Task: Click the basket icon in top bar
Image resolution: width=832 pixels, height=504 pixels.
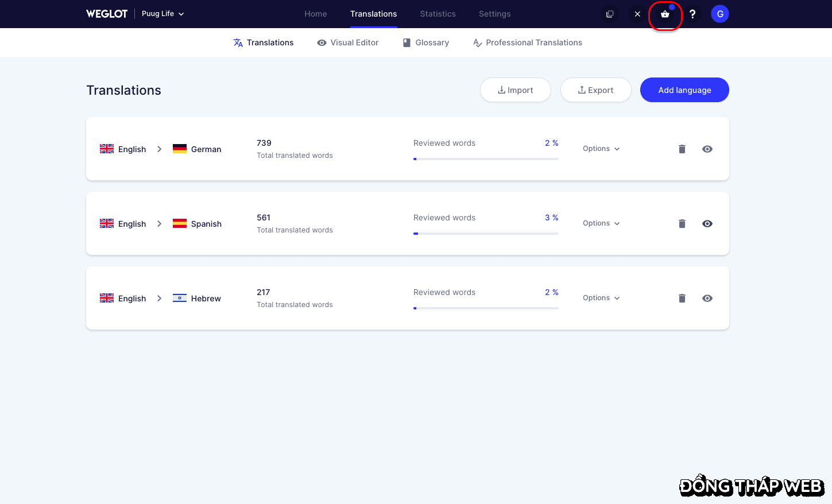Action: (665, 14)
